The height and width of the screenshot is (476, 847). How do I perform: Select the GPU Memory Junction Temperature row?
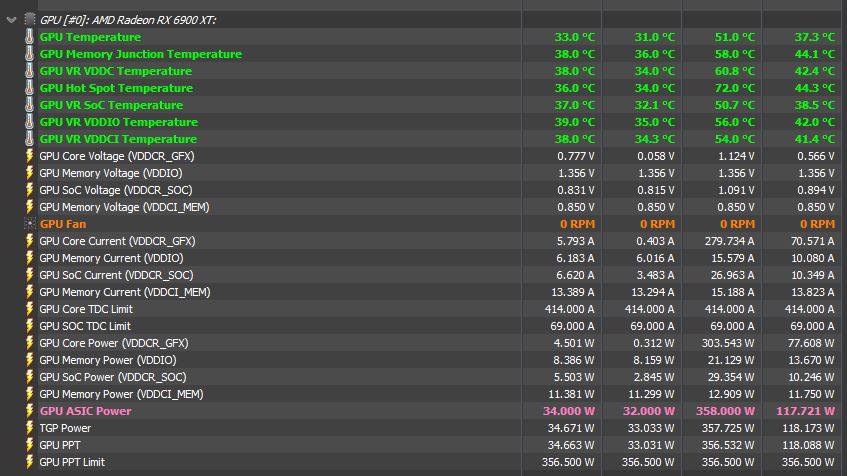pyautogui.click(x=140, y=54)
